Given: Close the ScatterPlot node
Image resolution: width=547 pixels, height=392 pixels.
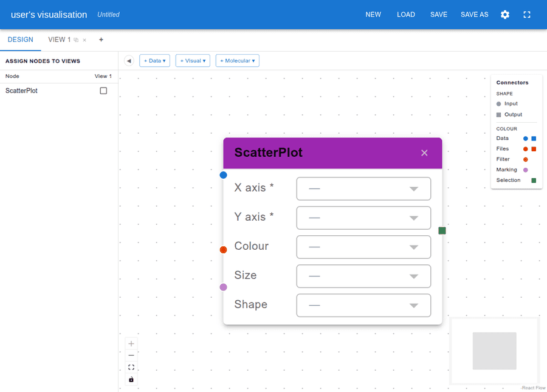Looking at the screenshot, I should tap(424, 153).
